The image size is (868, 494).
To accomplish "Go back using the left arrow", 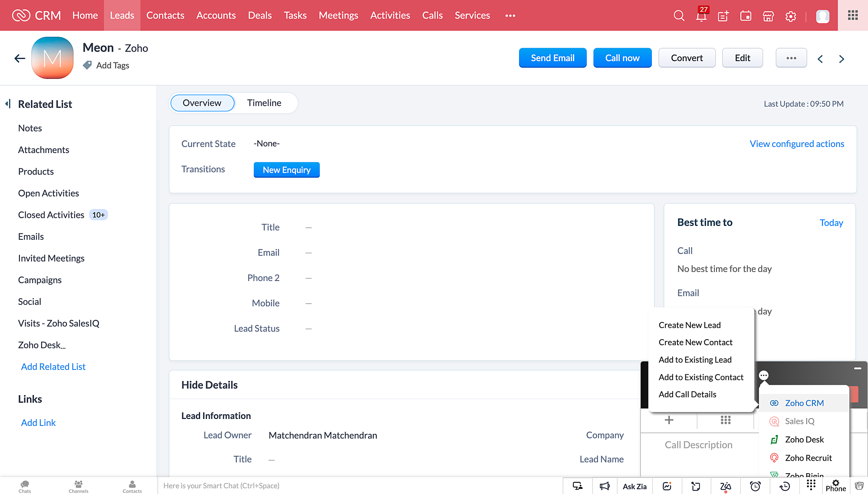I will coord(20,58).
